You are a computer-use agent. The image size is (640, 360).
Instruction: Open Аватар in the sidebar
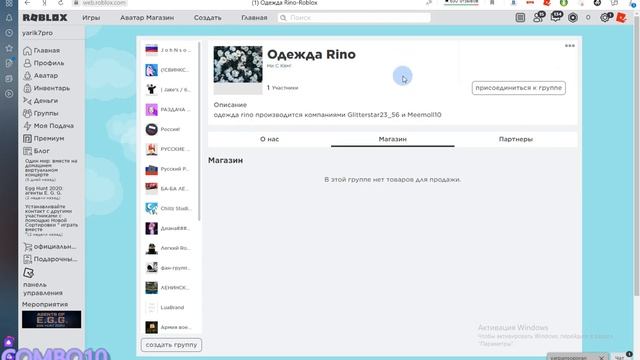[x=40, y=76]
